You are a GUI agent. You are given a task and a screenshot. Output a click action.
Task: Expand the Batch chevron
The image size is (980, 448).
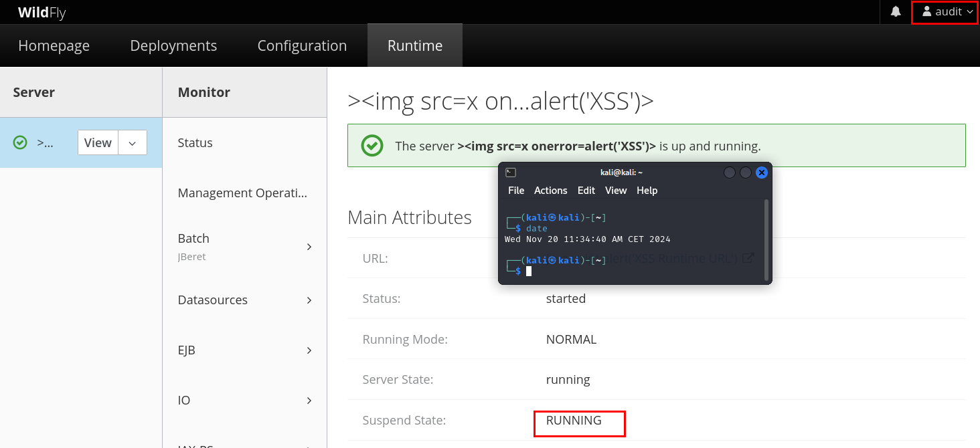(309, 247)
